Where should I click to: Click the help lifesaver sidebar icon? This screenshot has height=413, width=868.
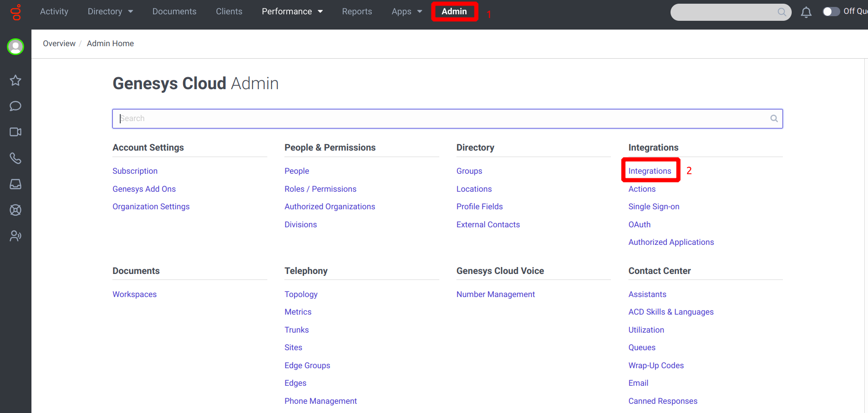coord(16,210)
